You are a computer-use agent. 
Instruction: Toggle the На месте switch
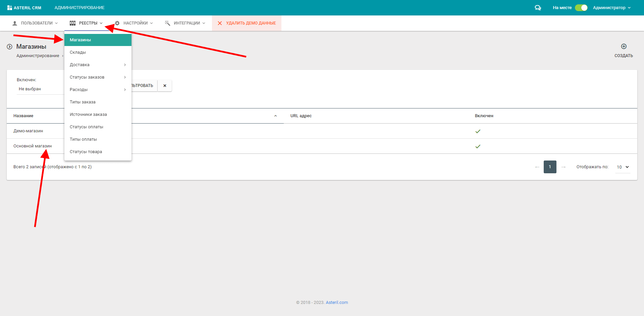(581, 7)
